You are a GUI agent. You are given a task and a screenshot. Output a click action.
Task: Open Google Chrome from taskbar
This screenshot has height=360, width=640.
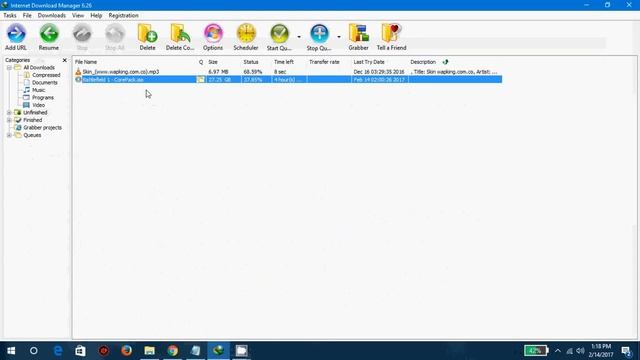(x=173, y=351)
